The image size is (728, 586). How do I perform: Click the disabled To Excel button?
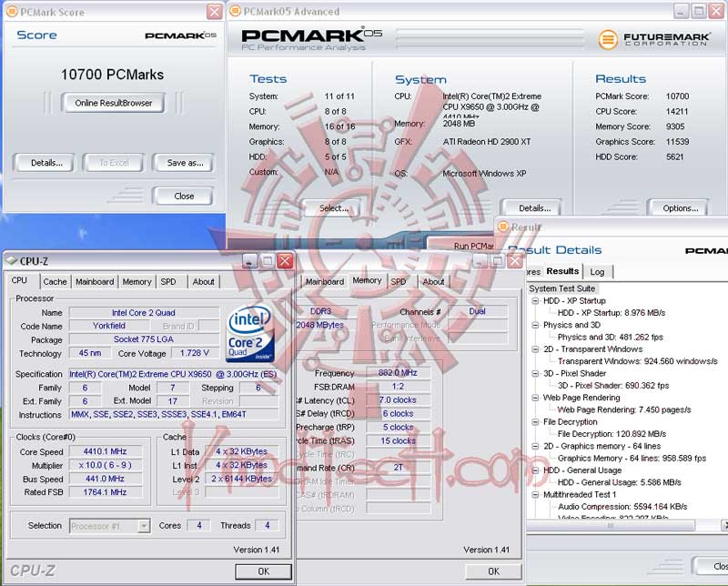[114, 163]
